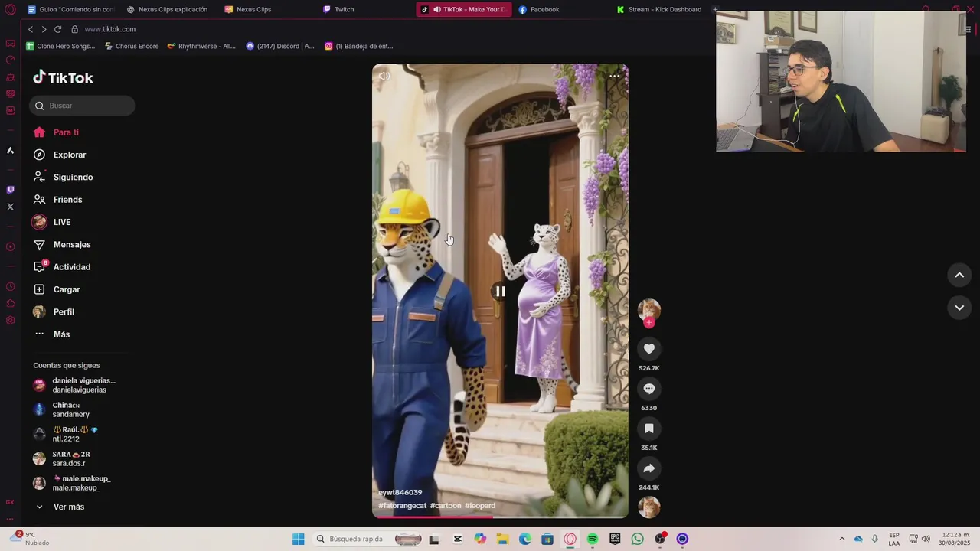Expand followed accounts with Ver más
The width and height of the screenshot is (980, 551).
point(60,507)
